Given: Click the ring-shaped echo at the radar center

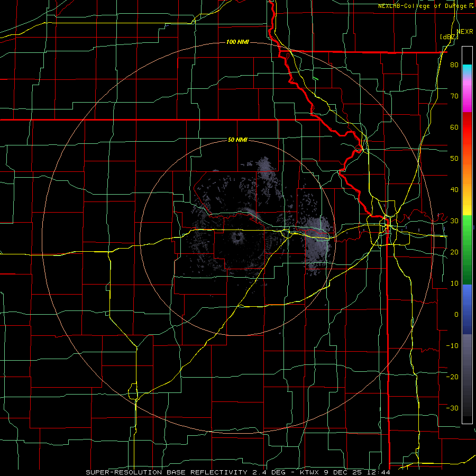Looking at the screenshot, I should [237, 237].
